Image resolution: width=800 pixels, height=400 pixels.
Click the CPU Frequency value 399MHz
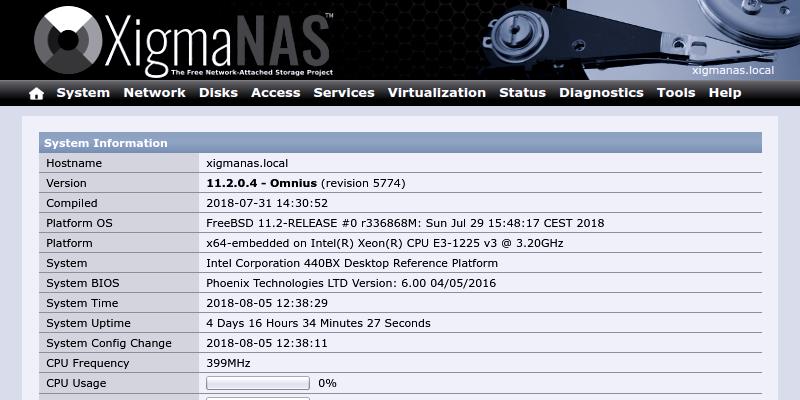point(228,363)
